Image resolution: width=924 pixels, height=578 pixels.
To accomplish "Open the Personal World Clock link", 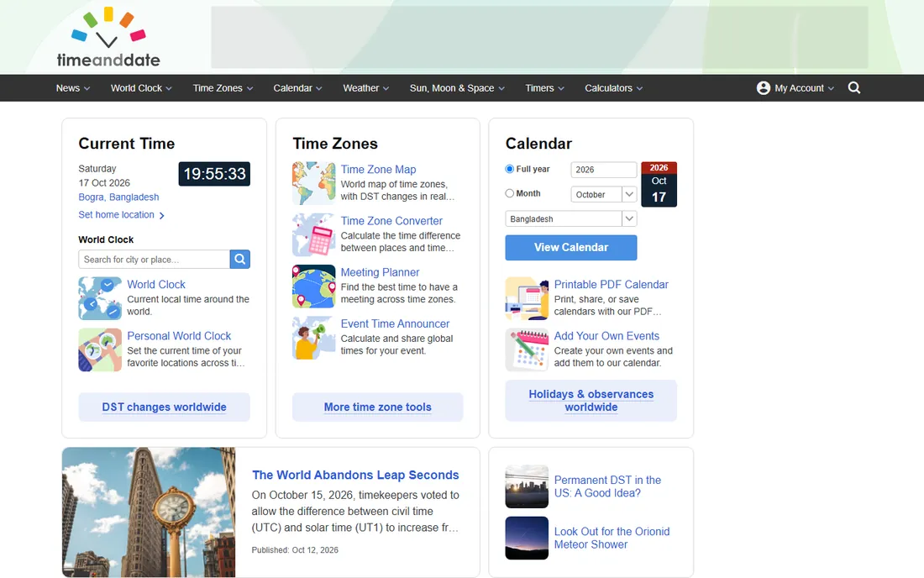I will click(x=179, y=336).
